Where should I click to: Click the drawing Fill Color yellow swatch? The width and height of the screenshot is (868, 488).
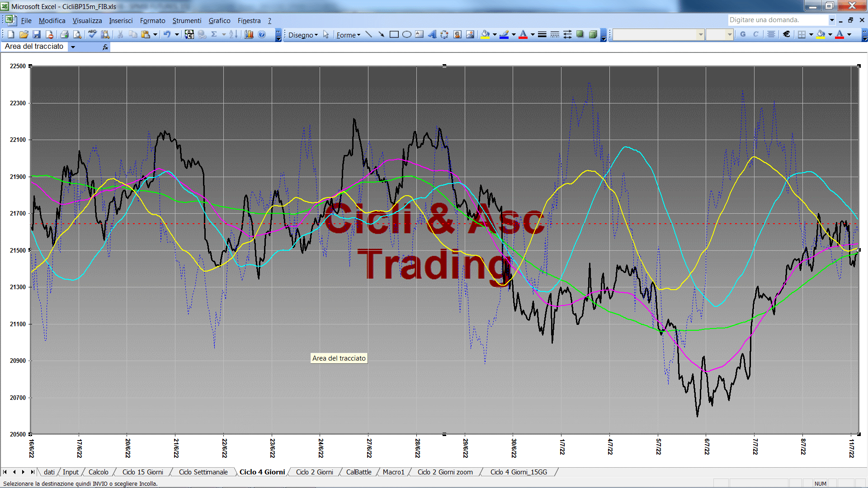(x=486, y=34)
